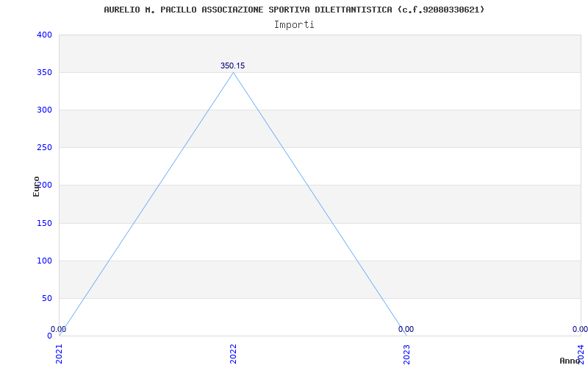
Task: Click the 100 y-axis tick label
Action: coord(44,261)
